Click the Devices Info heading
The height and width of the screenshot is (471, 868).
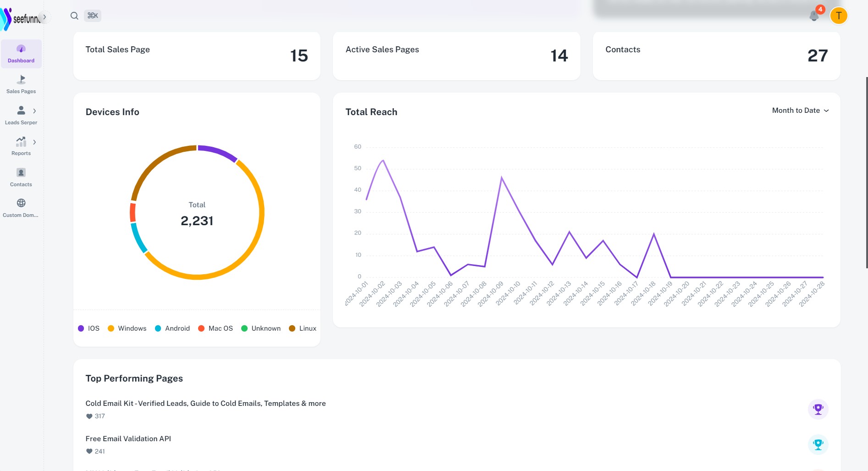112,112
